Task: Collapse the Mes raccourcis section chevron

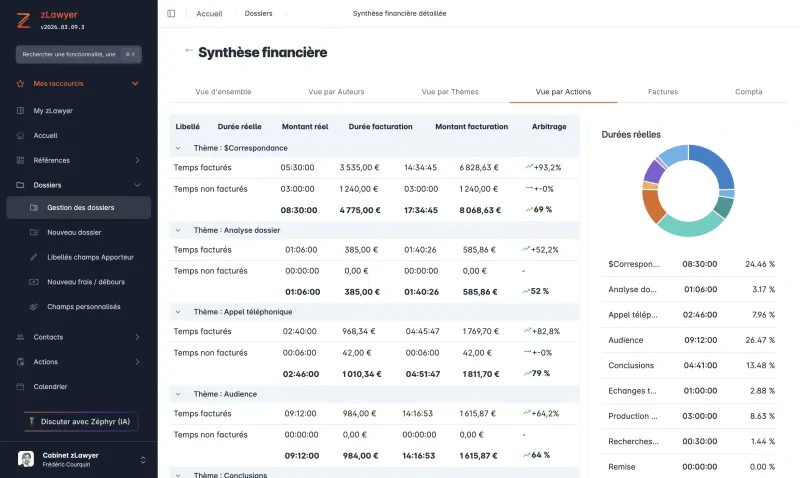Action: pos(135,84)
